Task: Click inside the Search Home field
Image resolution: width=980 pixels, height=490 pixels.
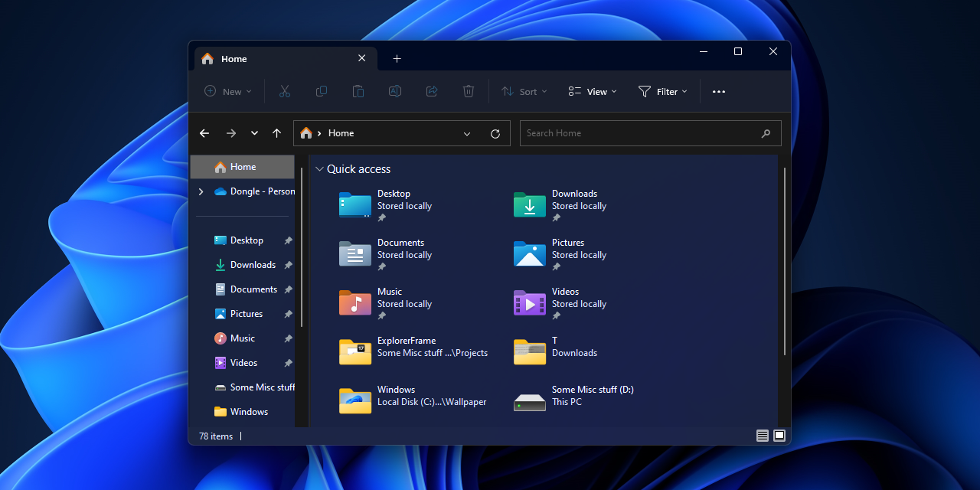Action: click(639, 133)
